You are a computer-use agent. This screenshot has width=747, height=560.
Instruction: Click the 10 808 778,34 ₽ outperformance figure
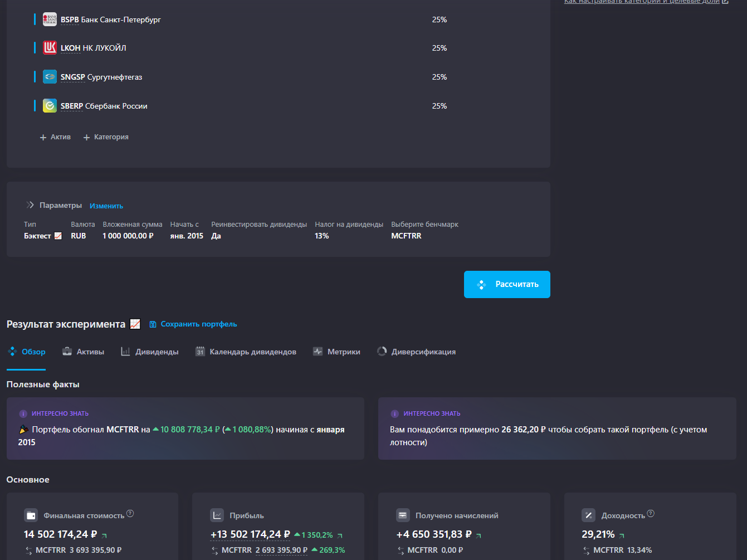tap(190, 430)
